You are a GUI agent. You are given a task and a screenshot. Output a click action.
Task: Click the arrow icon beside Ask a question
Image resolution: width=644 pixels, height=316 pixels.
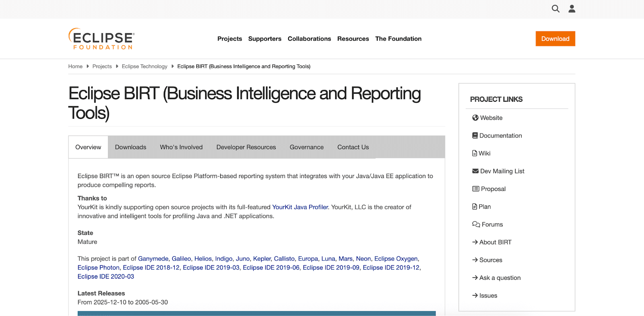[475, 278]
